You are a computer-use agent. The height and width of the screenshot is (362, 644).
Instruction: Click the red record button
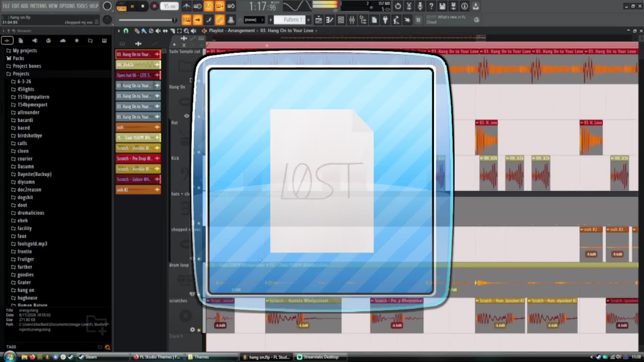[x=154, y=6]
